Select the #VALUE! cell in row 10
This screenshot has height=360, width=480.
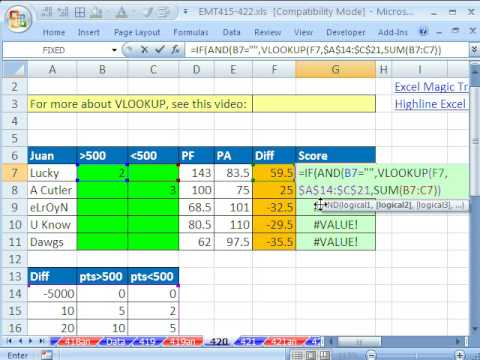click(x=335, y=225)
